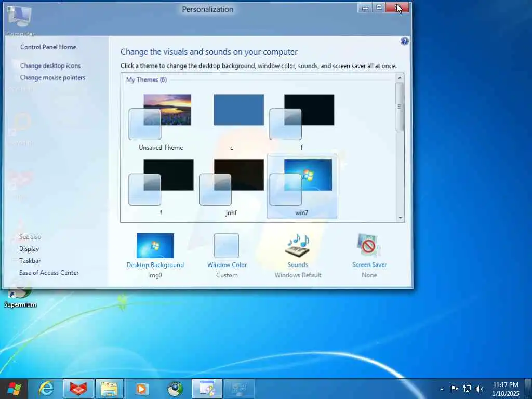Screen dimensions: 532x399
Task: Launch Internet Explorer from taskbar
Action: coord(46,389)
